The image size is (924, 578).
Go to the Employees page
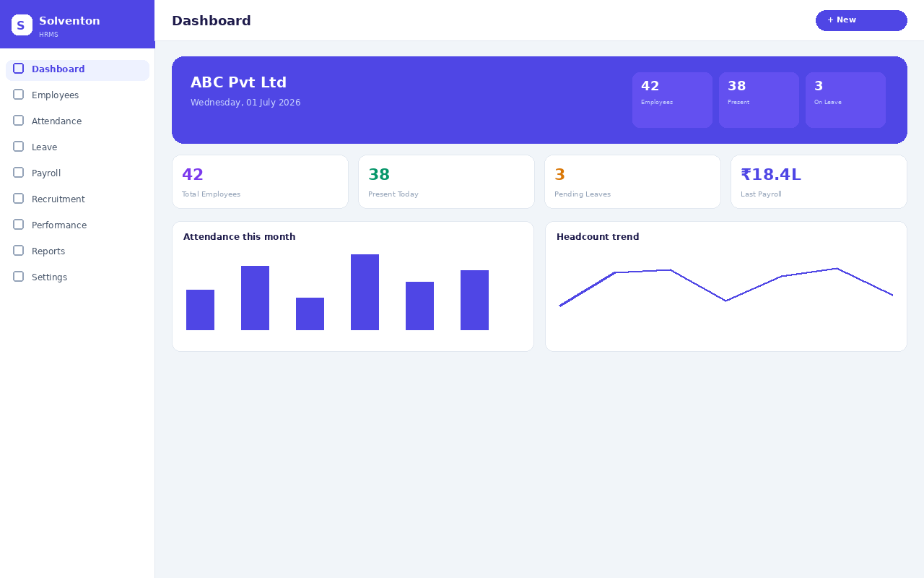coord(77,95)
